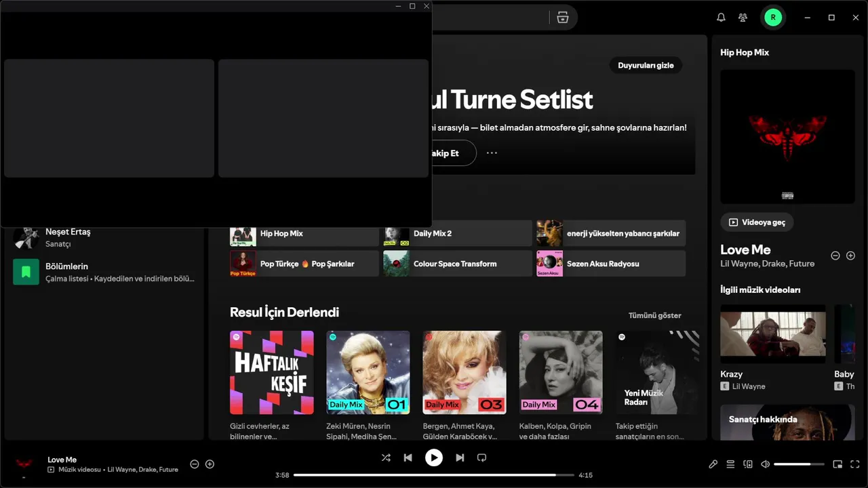Click the left placeholder card in overlay window
This screenshot has width=868, height=488.
pyautogui.click(x=109, y=118)
